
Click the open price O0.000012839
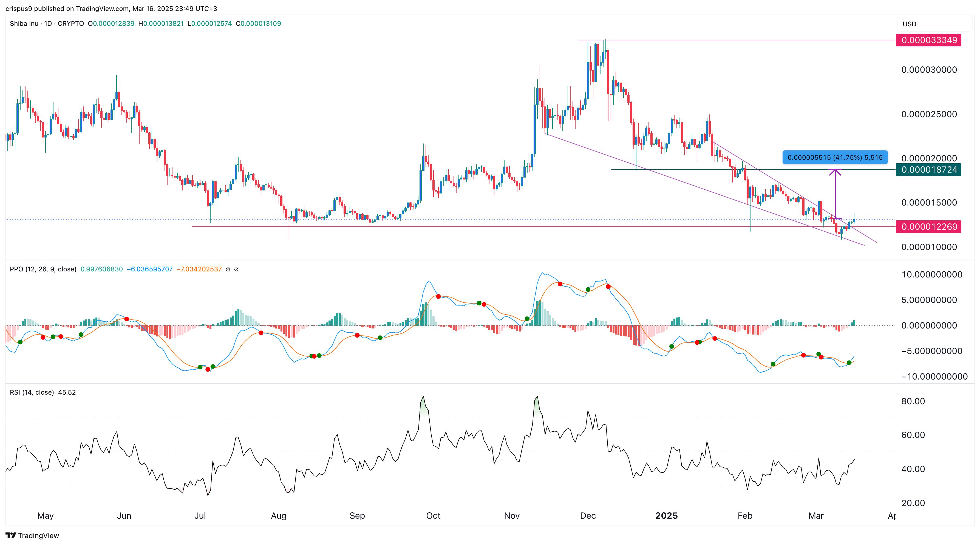pyautogui.click(x=111, y=24)
